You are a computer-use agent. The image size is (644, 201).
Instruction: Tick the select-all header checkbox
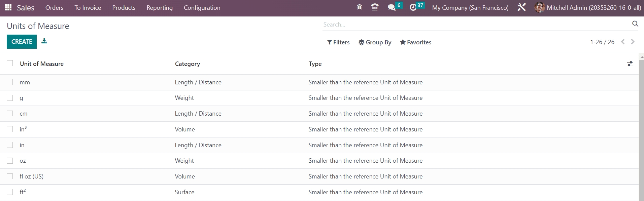10,64
